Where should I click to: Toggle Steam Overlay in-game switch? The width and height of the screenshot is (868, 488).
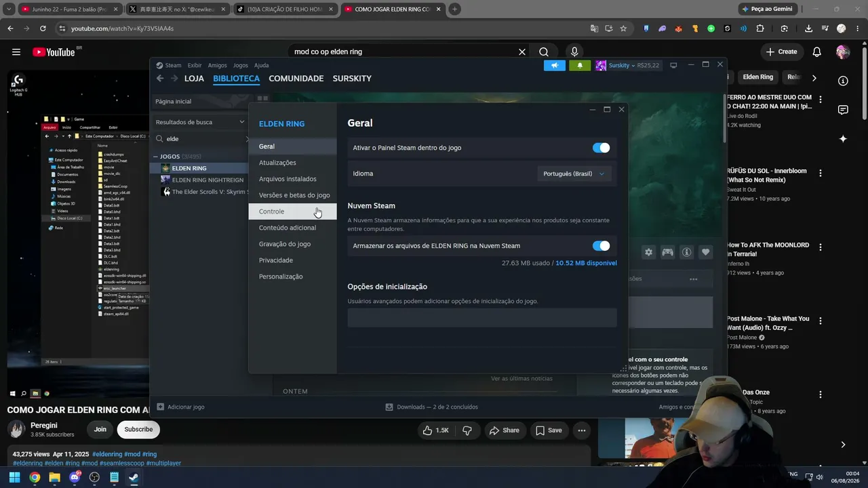tap(601, 148)
